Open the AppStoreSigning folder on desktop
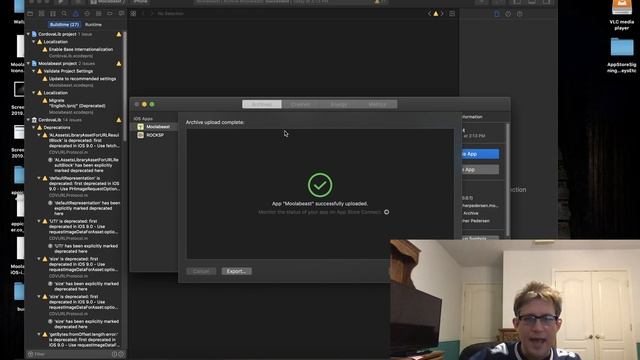Screen dimensions: 640x360 (x=622, y=56)
